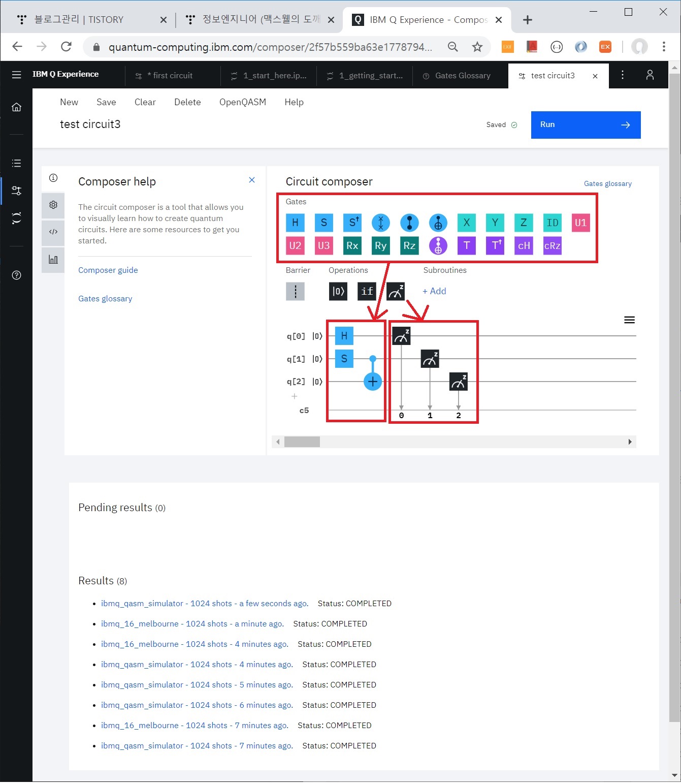Open the code editor panel tab

(x=53, y=232)
